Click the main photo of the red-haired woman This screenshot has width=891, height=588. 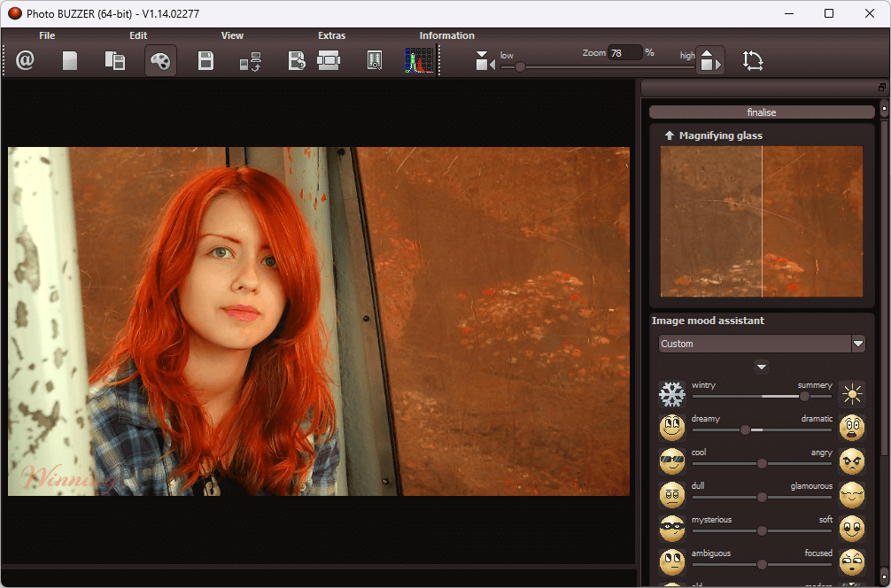click(x=319, y=321)
